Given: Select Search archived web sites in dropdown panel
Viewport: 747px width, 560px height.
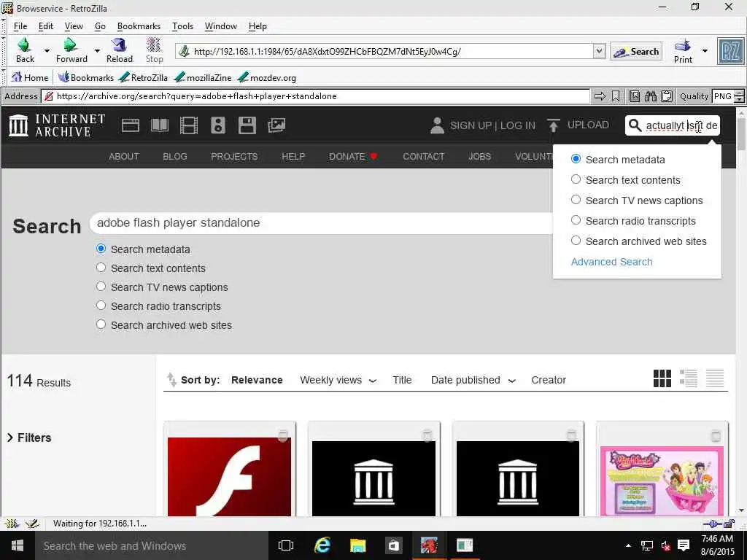Looking at the screenshot, I should coord(576,241).
